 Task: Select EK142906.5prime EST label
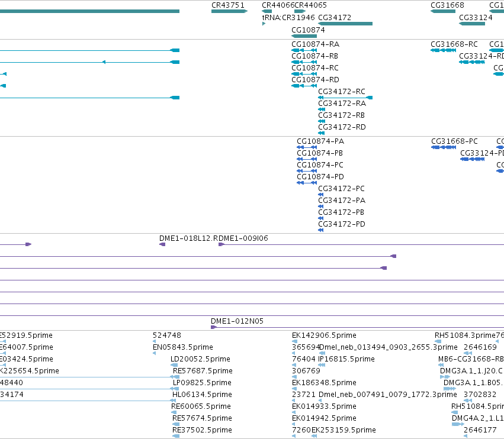[324, 335]
